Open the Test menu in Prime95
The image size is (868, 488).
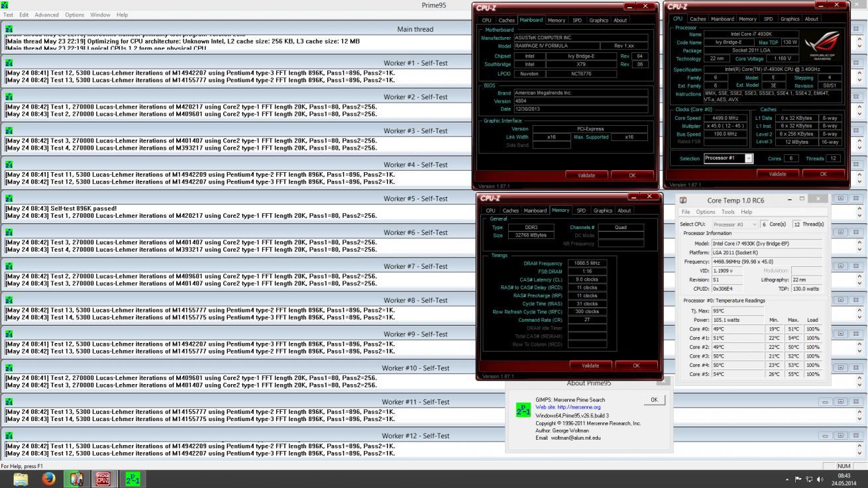tap(8, 15)
